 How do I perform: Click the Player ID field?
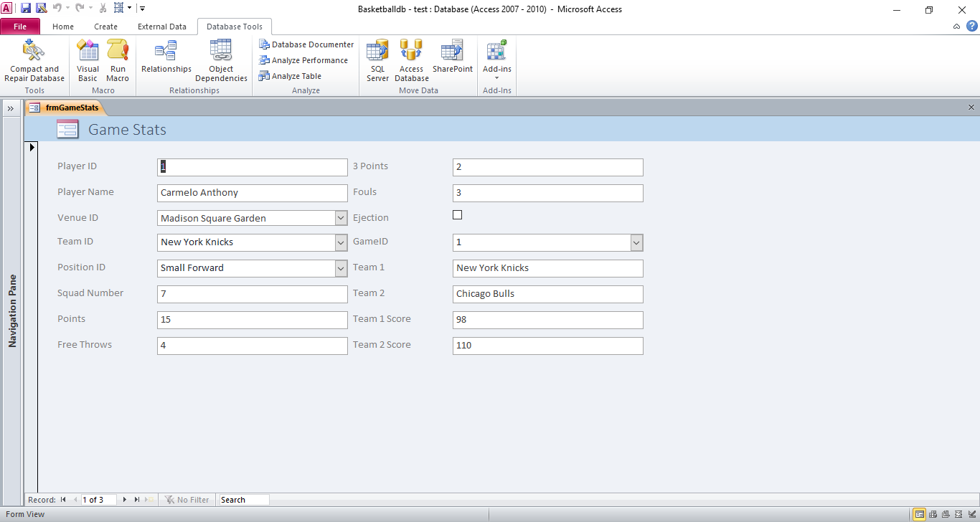pyautogui.click(x=253, y=167)
